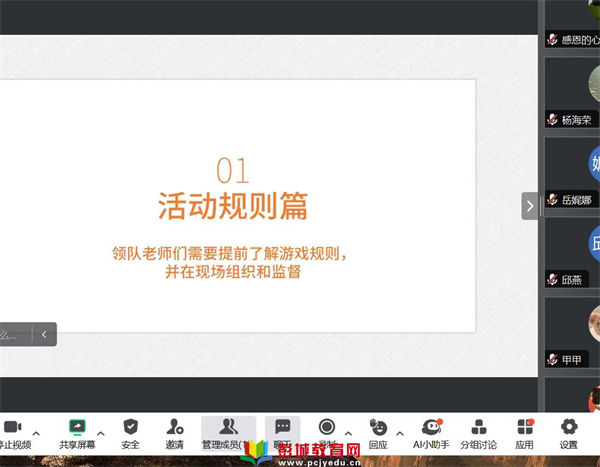Click the 回应 label
This screenshot has width=600, height=467.
click(x=378, y=445)
